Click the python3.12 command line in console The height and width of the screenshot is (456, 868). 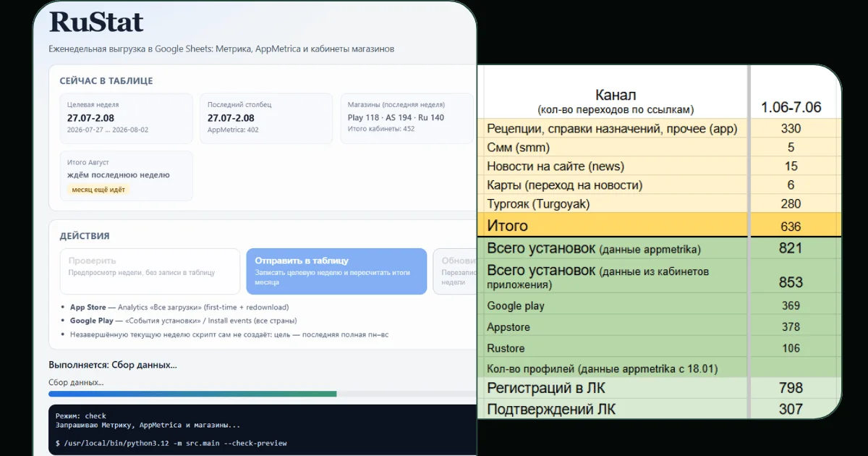171,443
